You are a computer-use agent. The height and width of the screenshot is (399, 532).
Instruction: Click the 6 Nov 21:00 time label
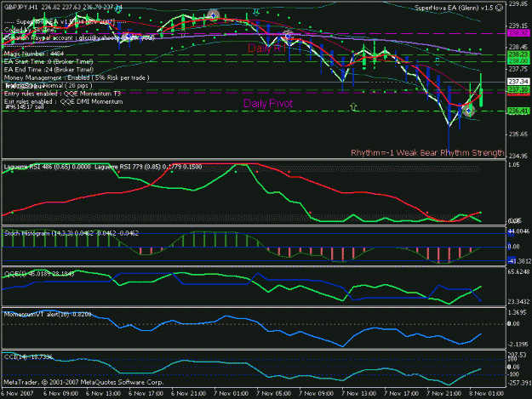click(188, 394)
